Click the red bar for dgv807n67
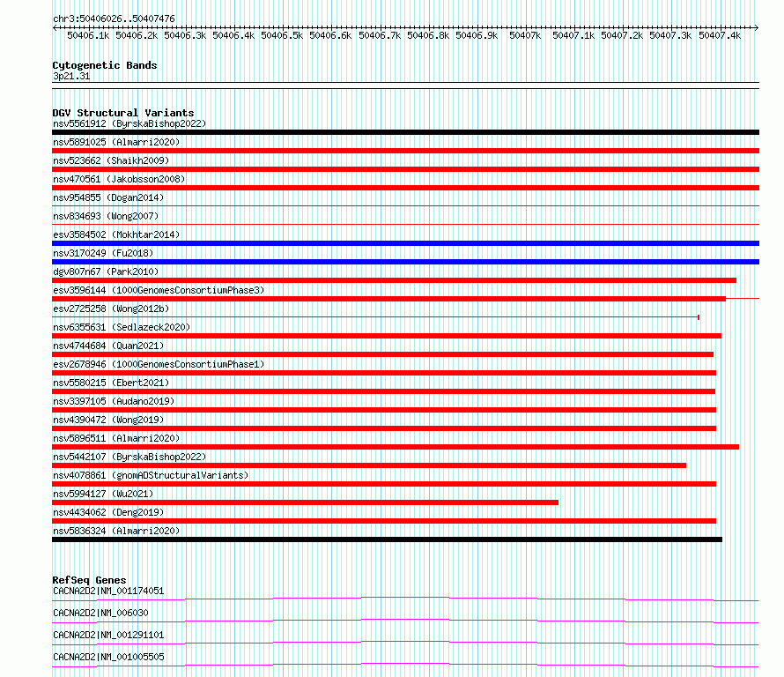The width and height of the screenshot is (784, 677). (394, 280)
